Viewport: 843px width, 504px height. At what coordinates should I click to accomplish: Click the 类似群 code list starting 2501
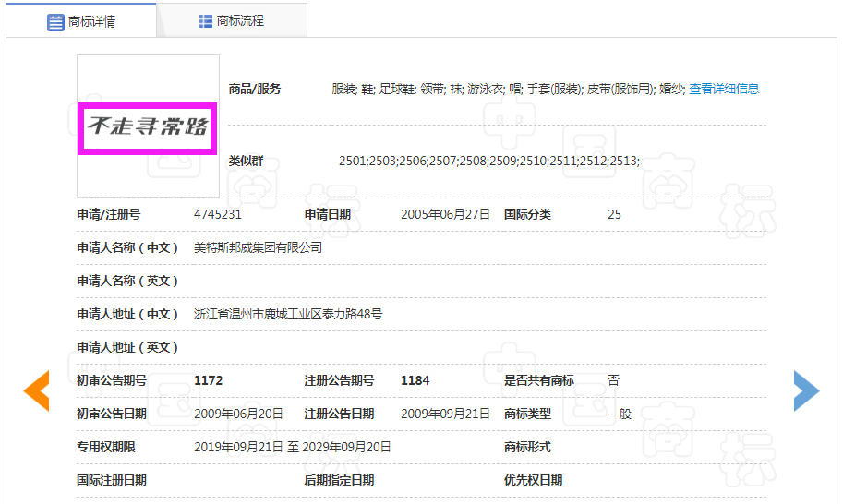488,162
